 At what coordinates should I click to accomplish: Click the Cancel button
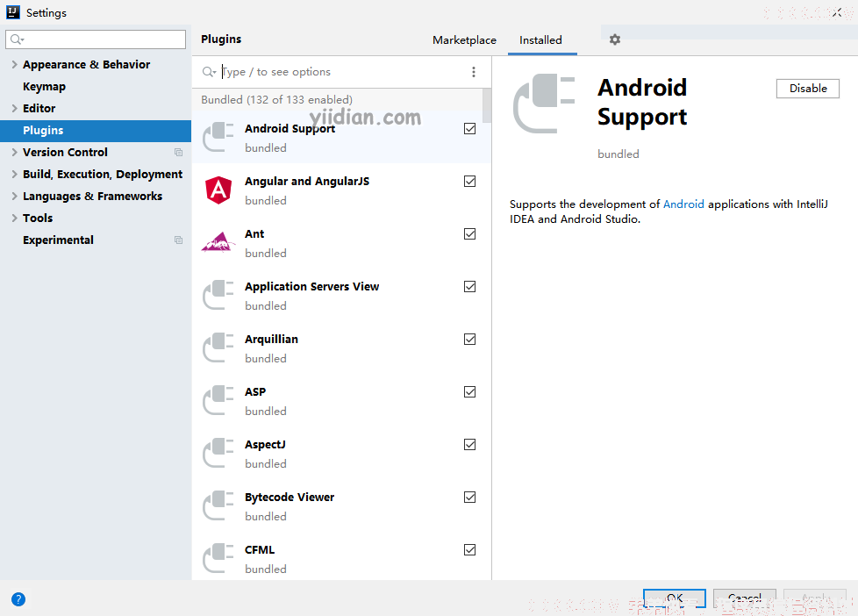coord(745,598)
